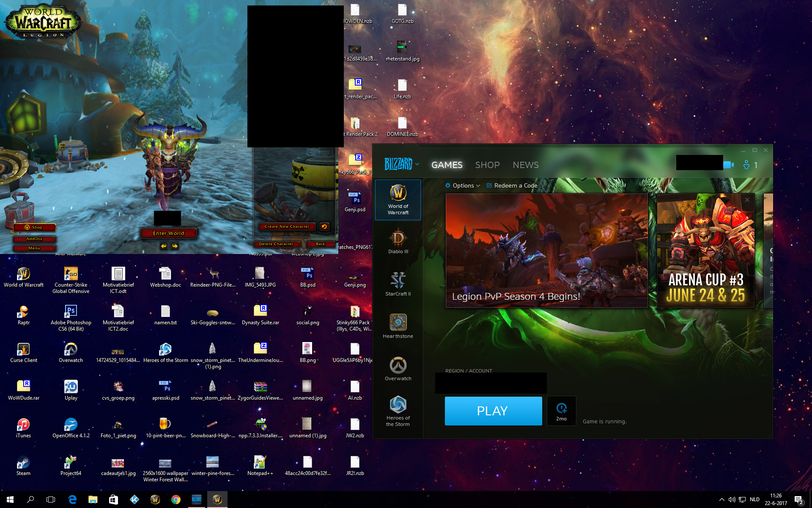This screenshot has height=508, width=812.
Task: Open OpenOffice 4.1.2 desktop shortcut
Action: [x=71, y=428]
